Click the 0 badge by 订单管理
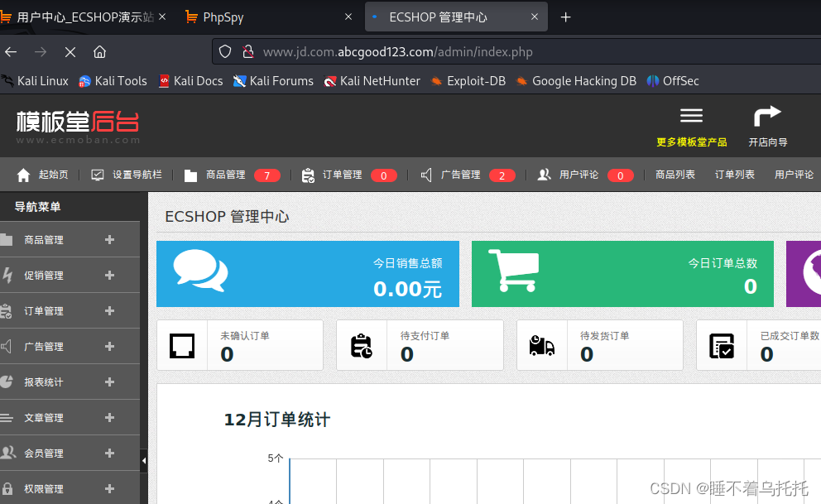821x504 pixels. [x=384, y=175]
